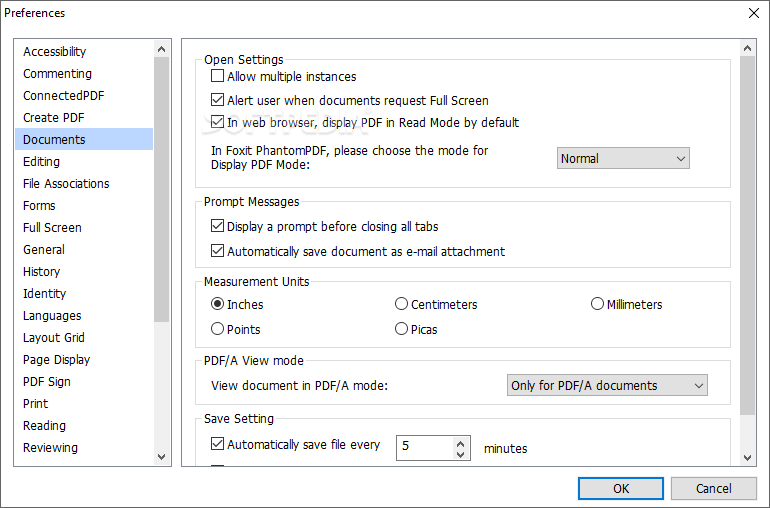The width and height of the screenshot is (770, 508).
Task: Go to ConnectedPDF preferences
Action: click(63, 95)
